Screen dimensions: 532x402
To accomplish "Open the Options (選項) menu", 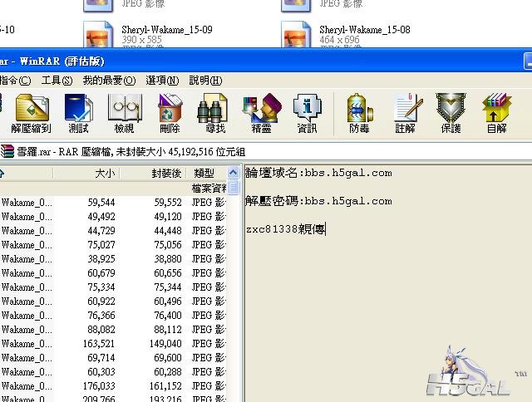I will click(162, 81).
